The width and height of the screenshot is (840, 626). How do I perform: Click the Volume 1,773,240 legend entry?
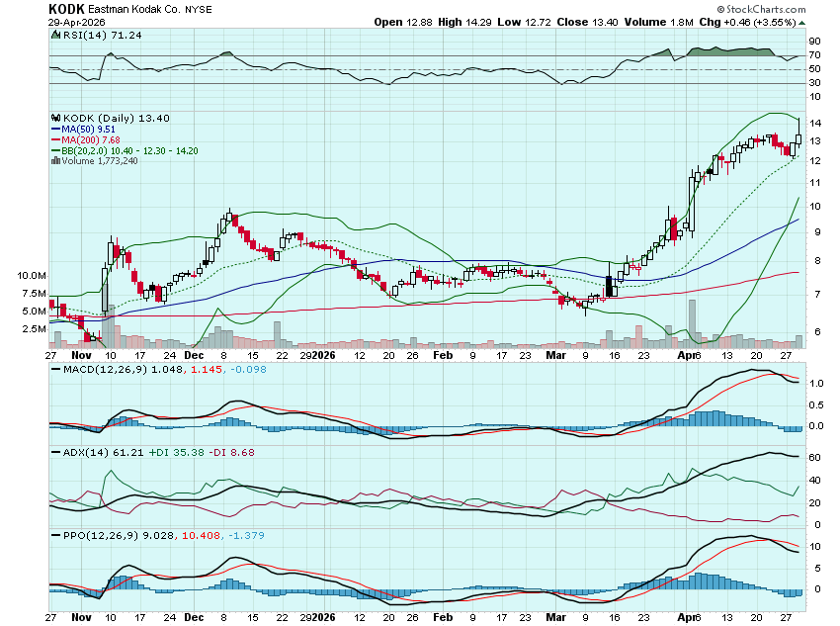(x=97, y=161)
